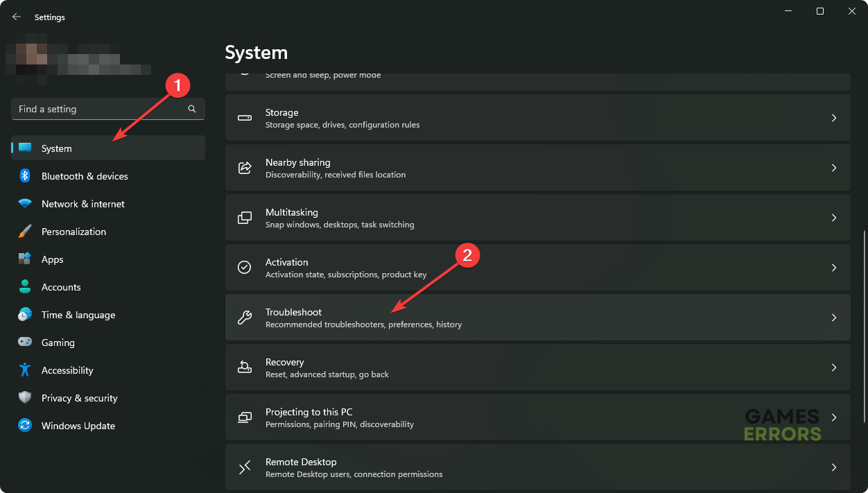The height and width of the screenshot is (493, 868).
Task: Click the Storage drive icon
Action: [x=245, y=118]
